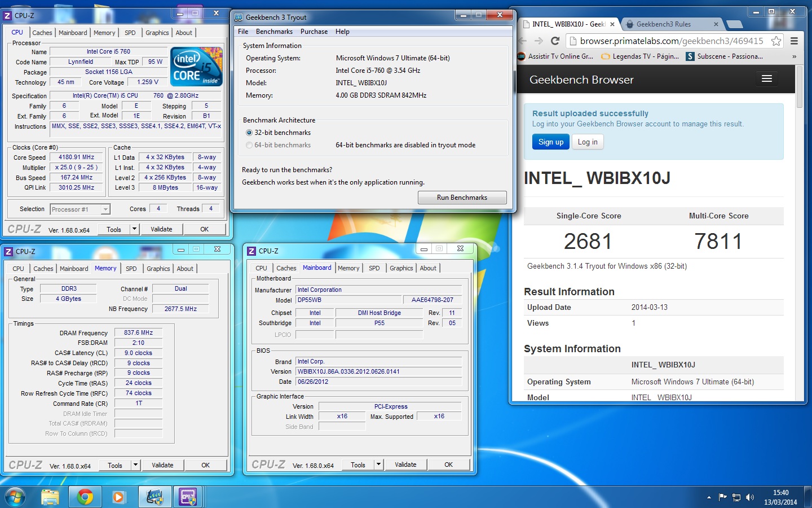Click Validate in the CPU-Z CPU window
Screen dimensions: 812x508
point(162,229)
